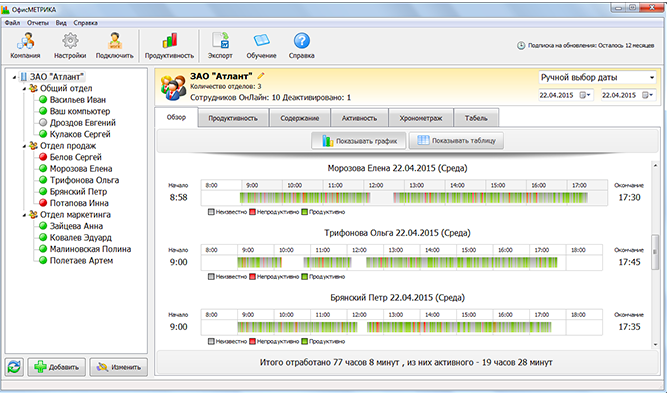The image size is (667, 393).
Task: Click the pencil edit icon beside ЗАО "Атлант"
Action: [261, 76]
